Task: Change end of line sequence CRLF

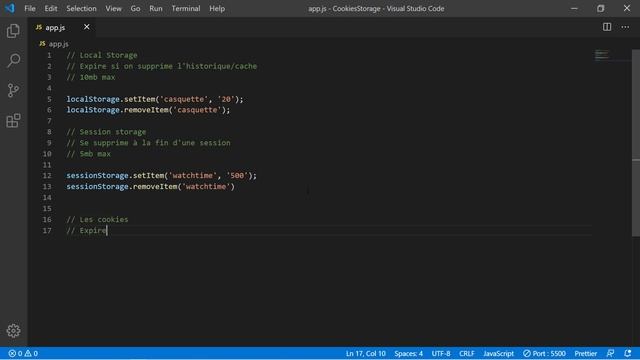Action: click(467, 353)
